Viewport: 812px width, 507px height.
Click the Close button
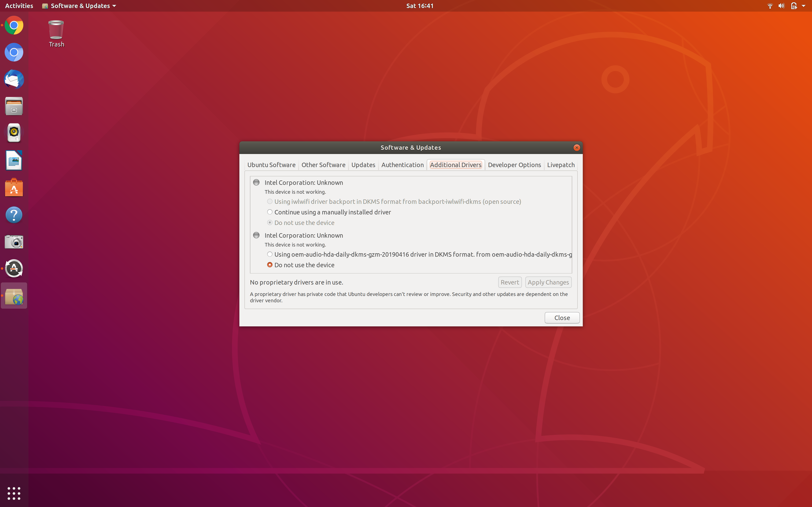point(562,318)
